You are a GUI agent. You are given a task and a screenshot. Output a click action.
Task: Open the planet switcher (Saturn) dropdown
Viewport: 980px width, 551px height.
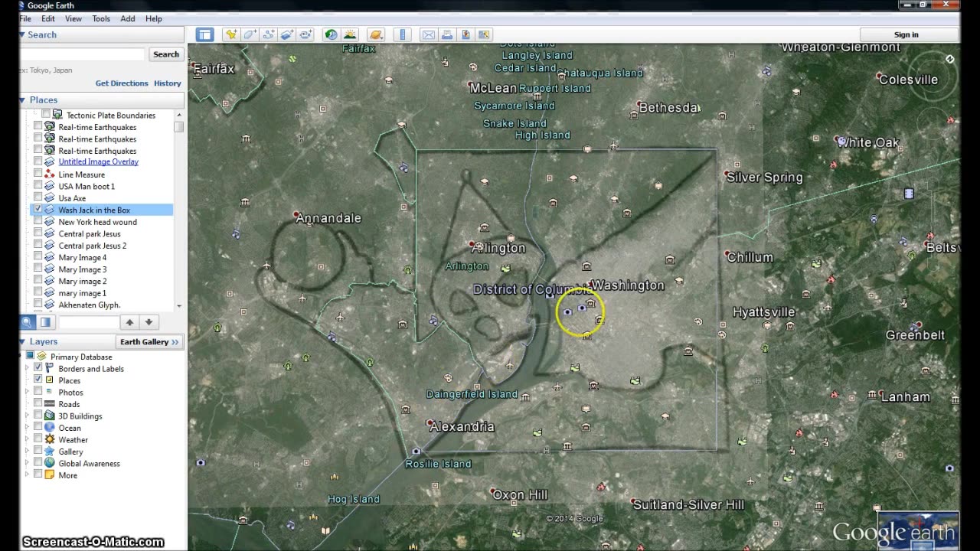(x=375, y=34)
